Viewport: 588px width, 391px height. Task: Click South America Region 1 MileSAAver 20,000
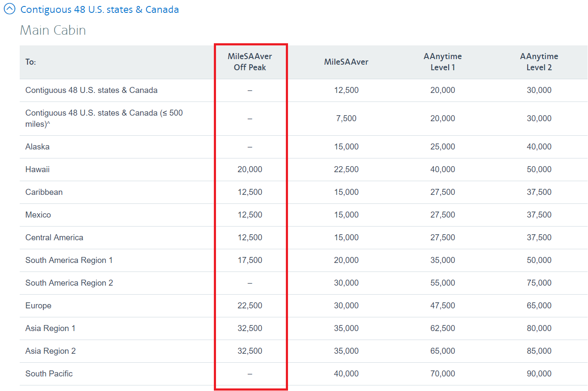point(346,260)
